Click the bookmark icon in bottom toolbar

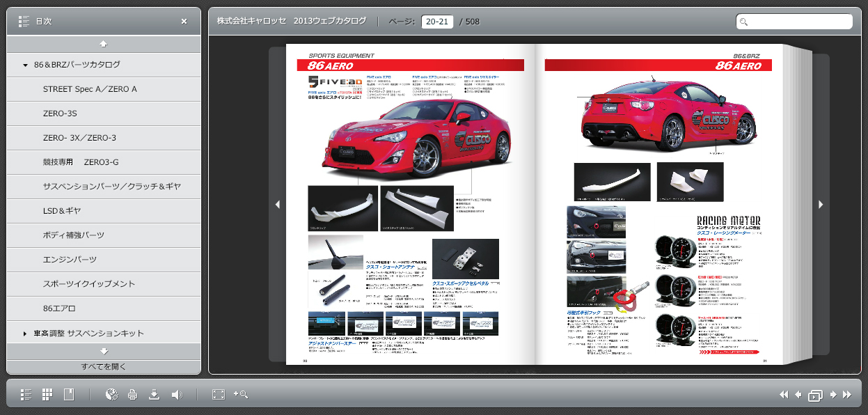(x=68, y=395)
